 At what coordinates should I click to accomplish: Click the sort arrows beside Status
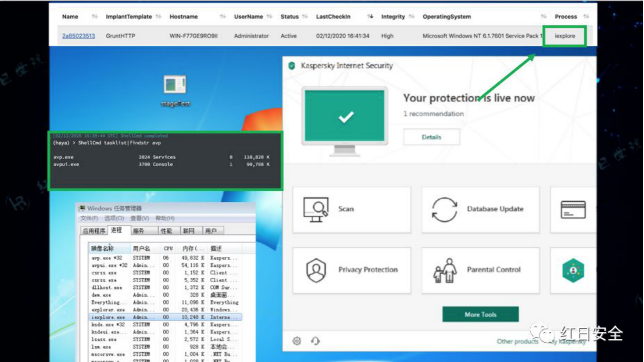[x=305, y=17]
